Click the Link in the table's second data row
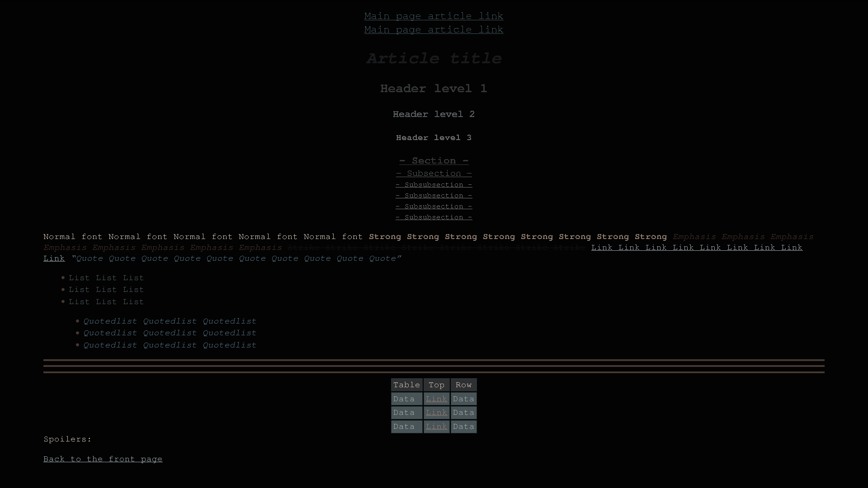This screenshot has height=488, width=868. [x=436, y=413]
